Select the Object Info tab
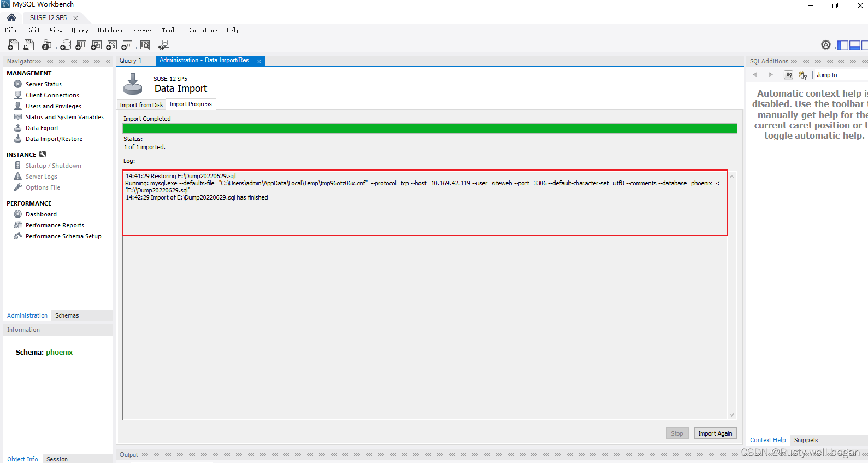The height and width of the screenshot is (463, 868). pos(22,459)
